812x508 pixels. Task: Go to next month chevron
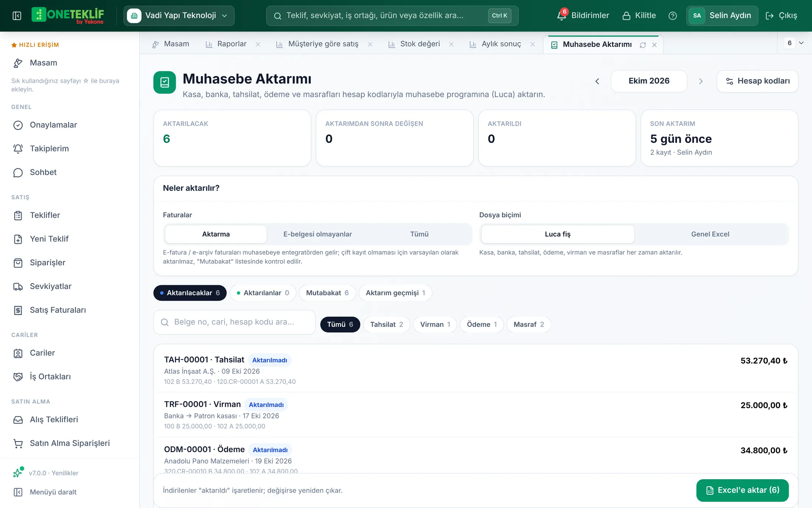point(701,81)
